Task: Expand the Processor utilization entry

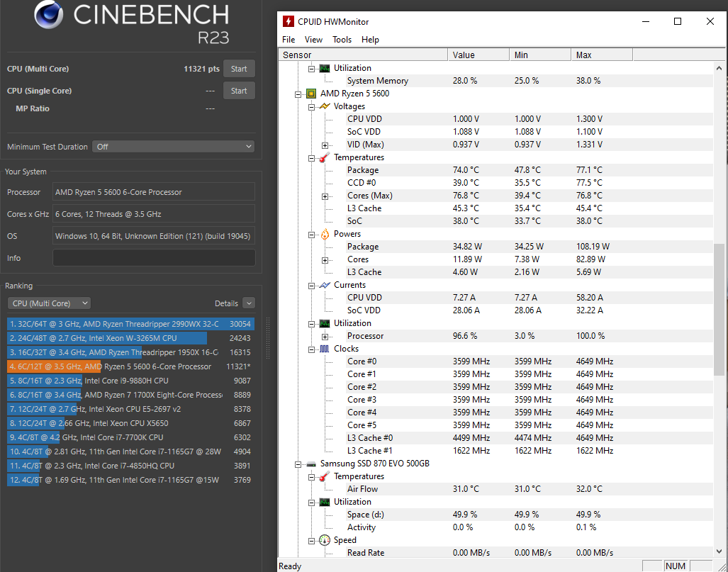Action: [325, 337]
